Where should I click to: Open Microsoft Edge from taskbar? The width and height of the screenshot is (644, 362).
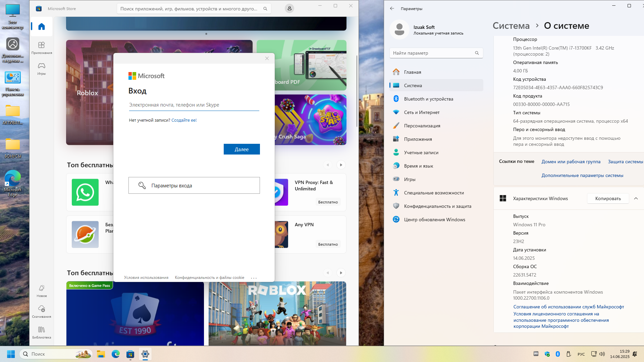click(x=116, y=354)
